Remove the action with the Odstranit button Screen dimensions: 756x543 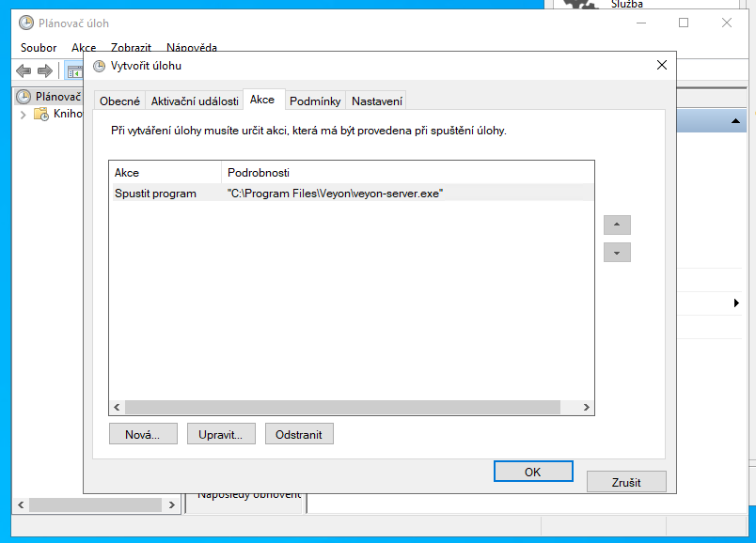pos(299,434)
